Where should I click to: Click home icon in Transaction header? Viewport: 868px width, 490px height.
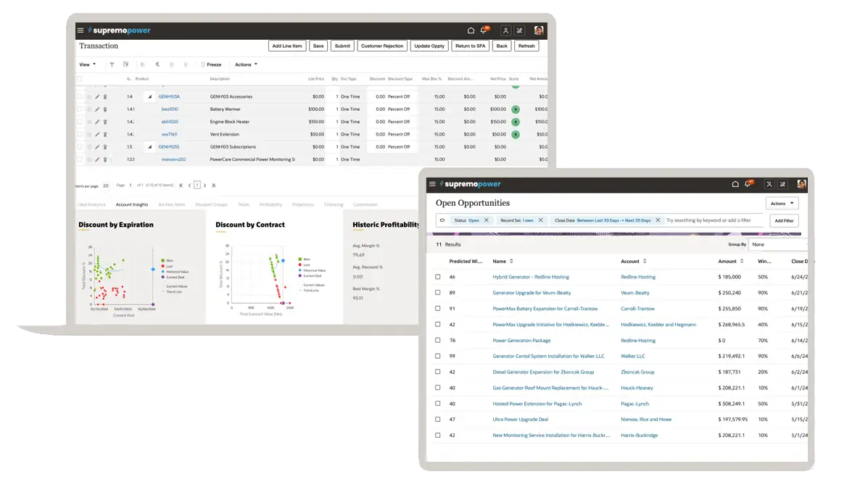[471, 30]
